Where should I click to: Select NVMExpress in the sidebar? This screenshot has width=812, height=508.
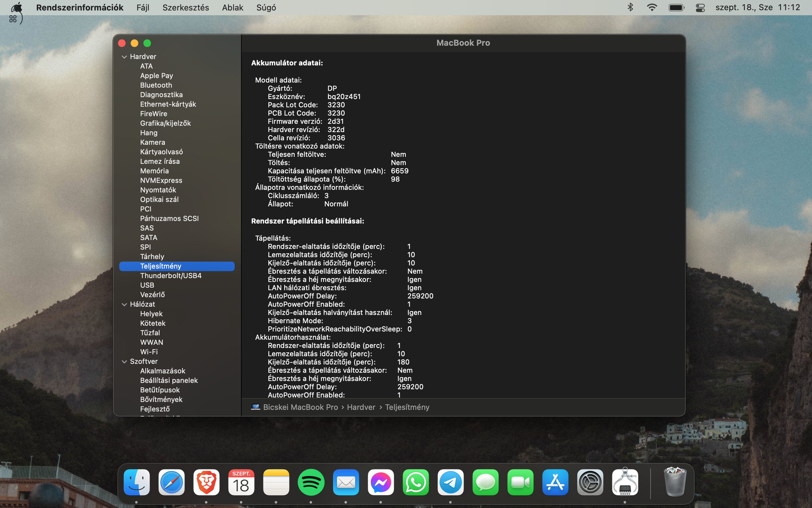pyautogui.click(x=161, y=180)
